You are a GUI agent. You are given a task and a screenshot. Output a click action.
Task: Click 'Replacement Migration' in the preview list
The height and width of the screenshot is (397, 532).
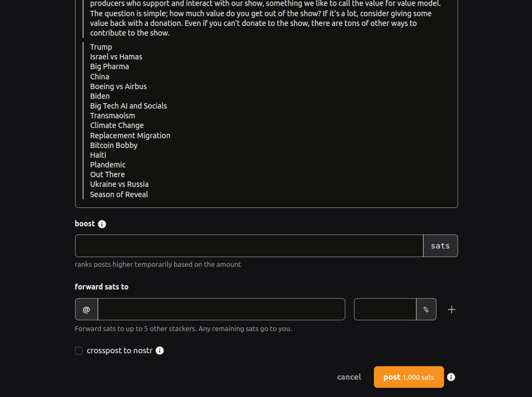tap(130, 136)
